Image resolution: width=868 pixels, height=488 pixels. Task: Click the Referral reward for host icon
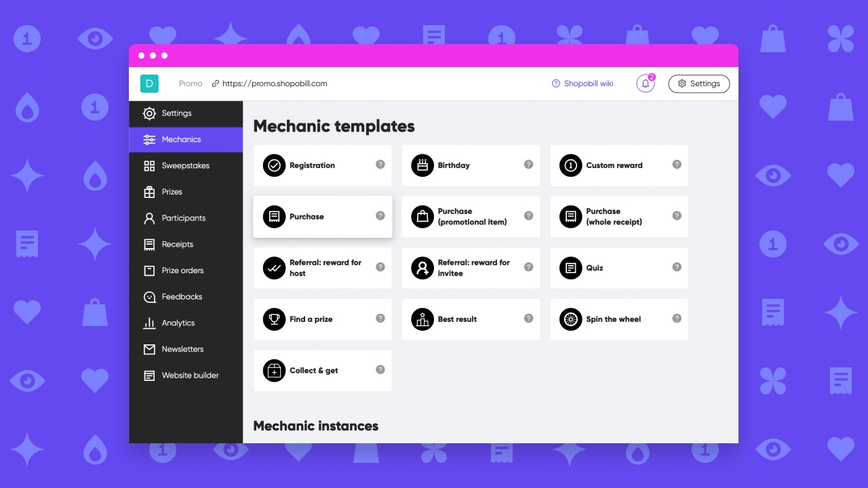(274, 268)
